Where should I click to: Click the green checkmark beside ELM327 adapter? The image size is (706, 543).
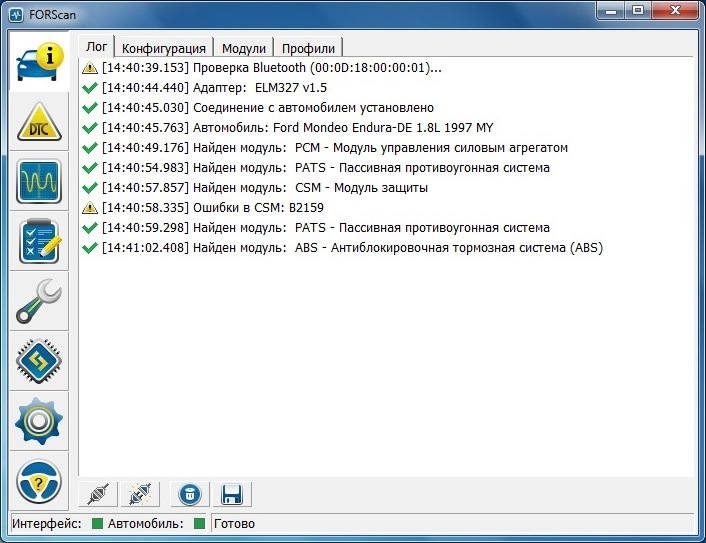90,88
